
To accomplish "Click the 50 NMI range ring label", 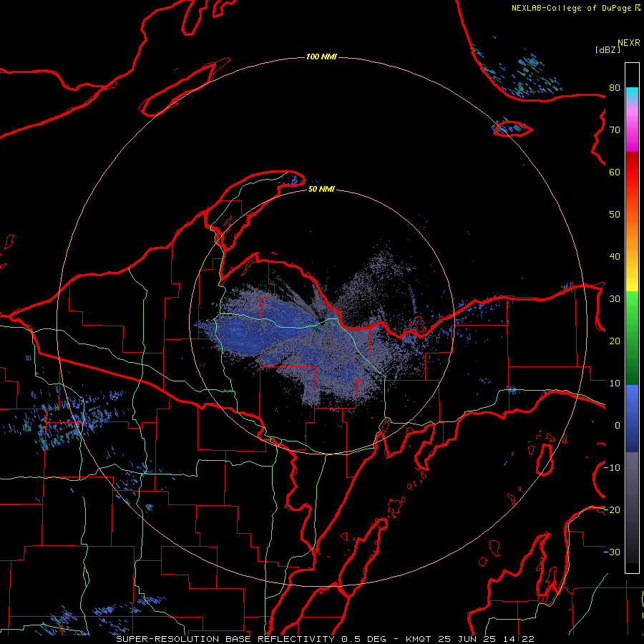I will click(321, 189).
